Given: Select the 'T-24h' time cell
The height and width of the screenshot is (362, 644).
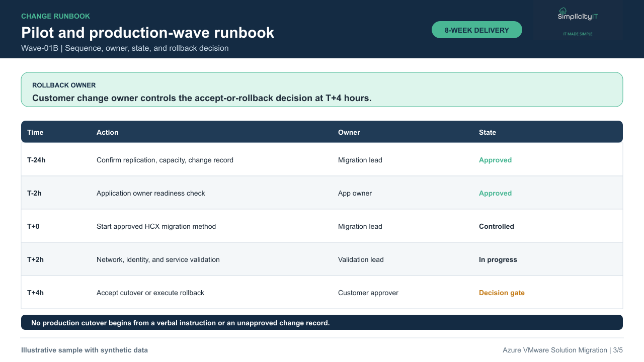Looking at the screenshot, I should pos(36,160).
